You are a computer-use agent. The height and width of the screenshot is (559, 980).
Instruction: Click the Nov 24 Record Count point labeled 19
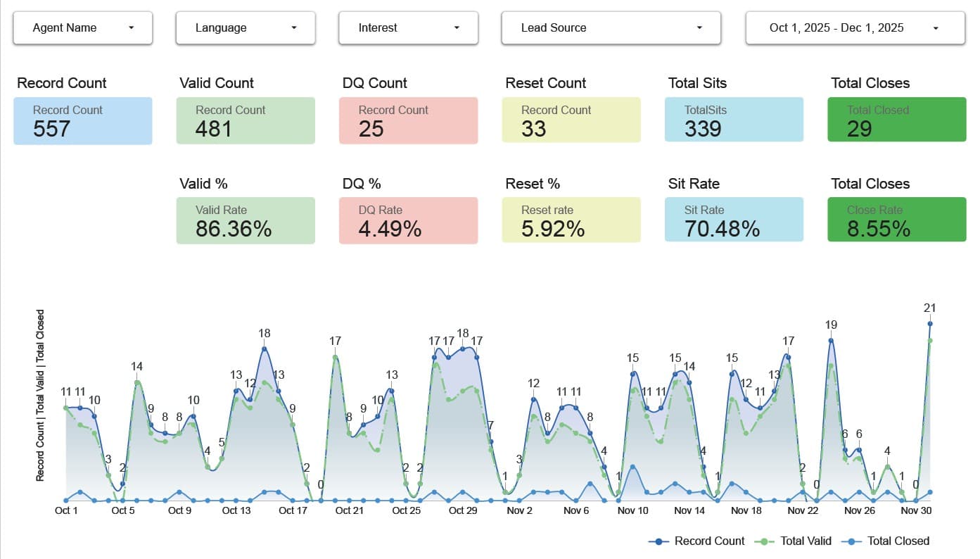(830, 340)
